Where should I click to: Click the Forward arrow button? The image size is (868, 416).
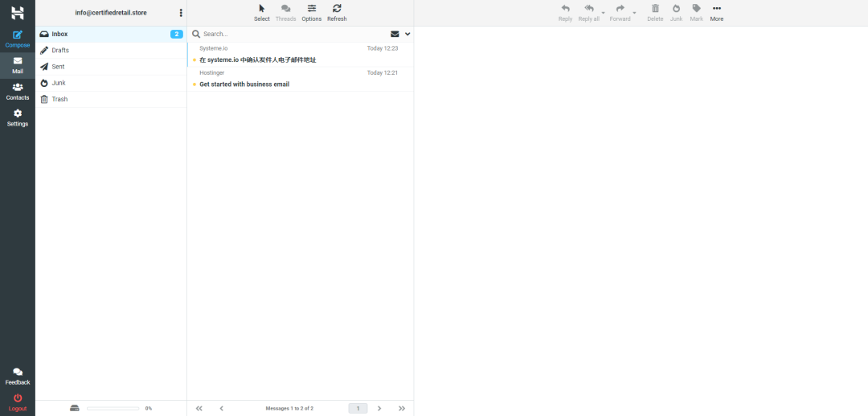(x=620, y=13)
